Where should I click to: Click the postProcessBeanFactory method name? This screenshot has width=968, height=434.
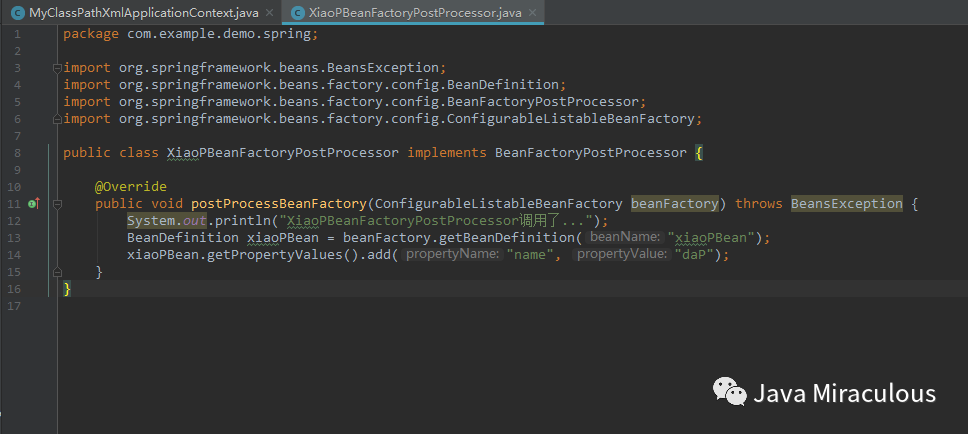[x=278, y=203]
